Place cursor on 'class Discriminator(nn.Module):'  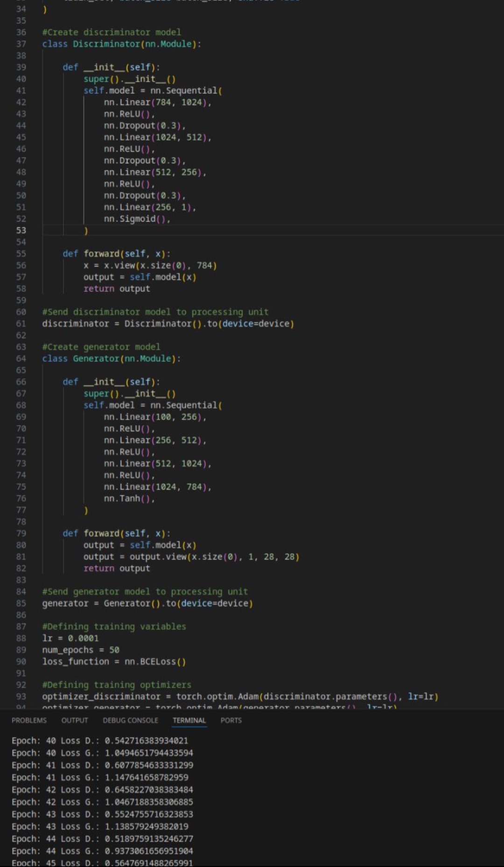[122, 44]
